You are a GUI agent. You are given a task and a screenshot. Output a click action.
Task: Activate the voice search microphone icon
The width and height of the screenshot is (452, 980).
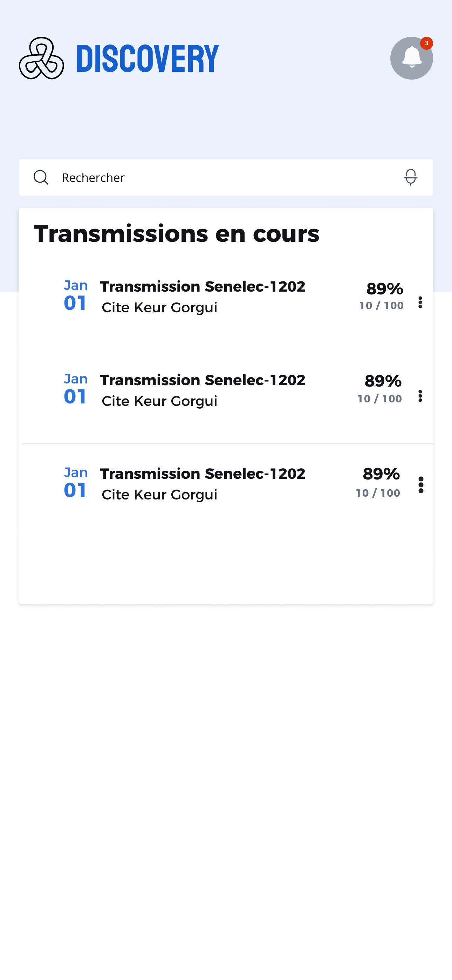(x=411, y=177)
